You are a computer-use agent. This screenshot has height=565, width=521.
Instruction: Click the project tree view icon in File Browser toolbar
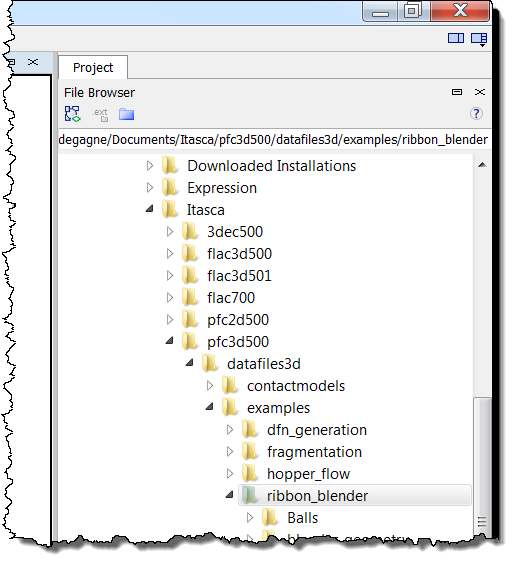tap(72, 114)
